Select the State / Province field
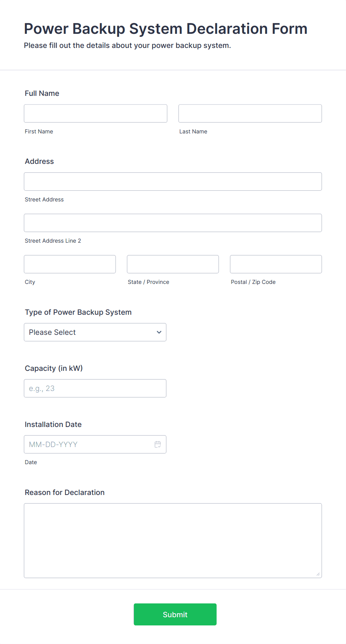Image resolution: width=346 pixels, height=644 pixels. point(173,264)
